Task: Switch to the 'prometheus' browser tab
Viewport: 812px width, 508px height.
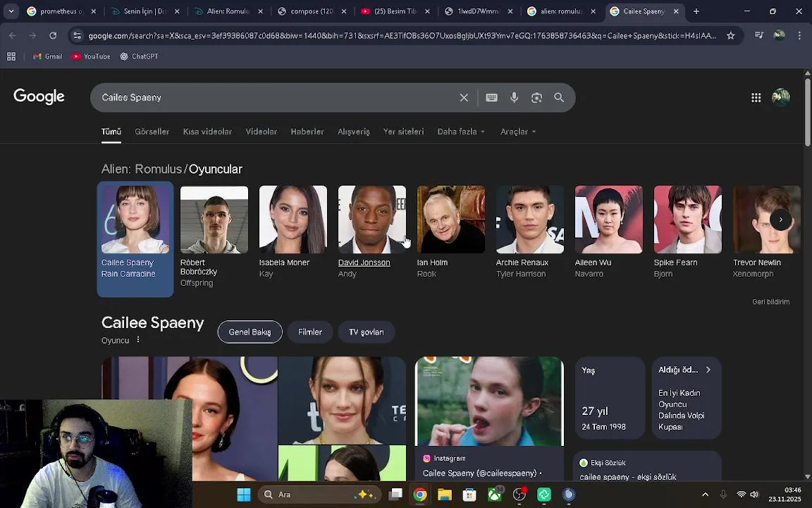Action: click(61, 11)
